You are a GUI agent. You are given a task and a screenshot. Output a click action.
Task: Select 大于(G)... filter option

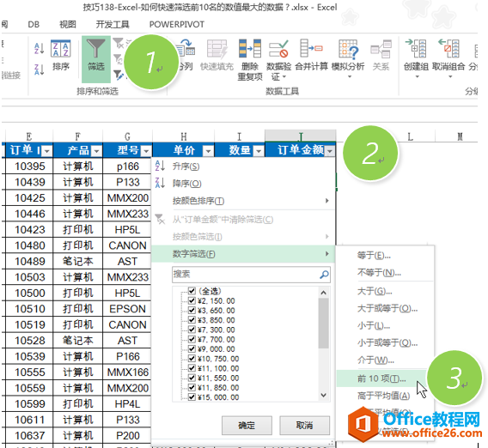[375, 291]
